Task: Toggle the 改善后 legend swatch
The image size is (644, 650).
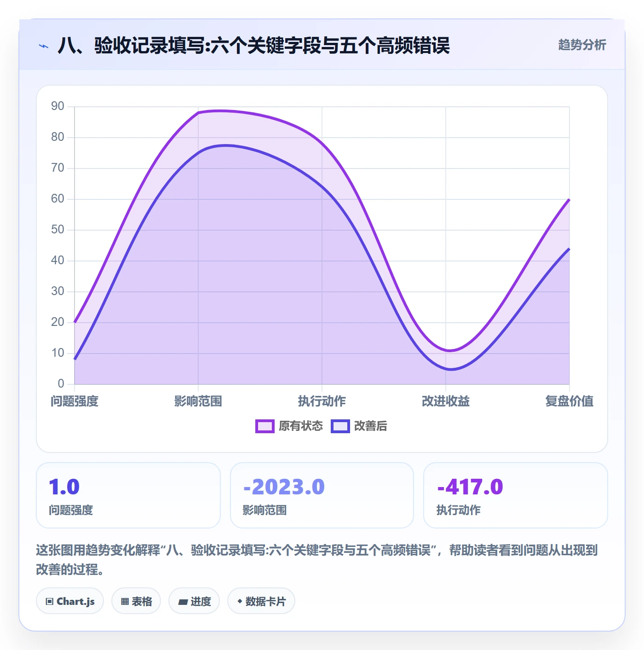Action: click(340, 426)
